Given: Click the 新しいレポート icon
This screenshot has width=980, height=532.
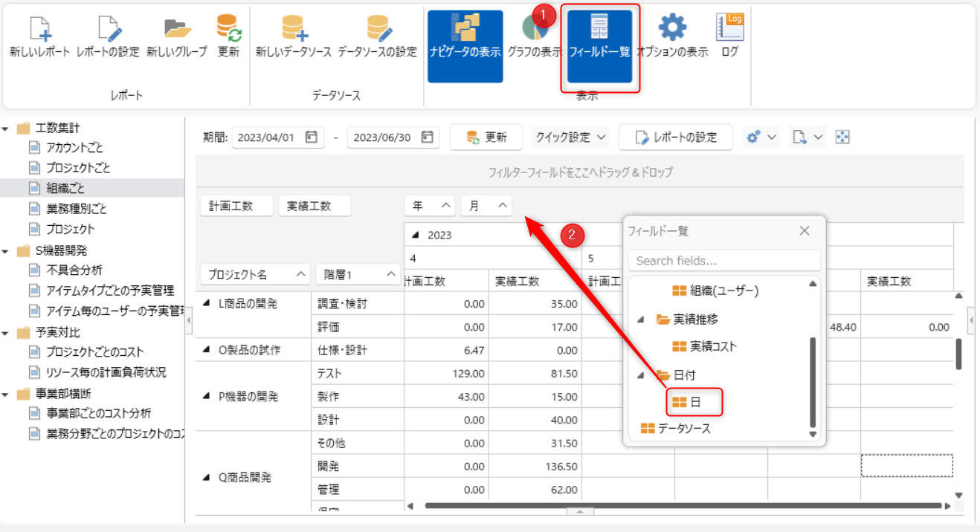Looking at the screenshot, I should click(39, 30).
